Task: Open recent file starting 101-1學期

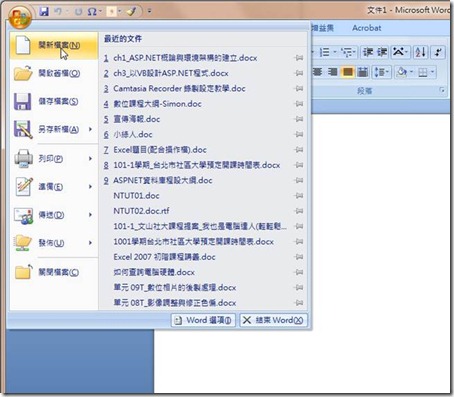Action: tap(203, 165)
